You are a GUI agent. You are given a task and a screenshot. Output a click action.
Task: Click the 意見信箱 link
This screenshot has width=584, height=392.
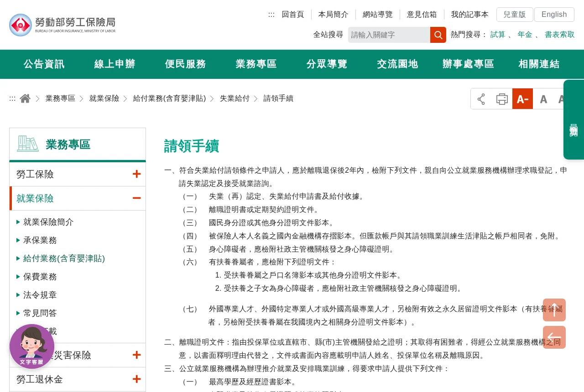[x=422, y=15]
